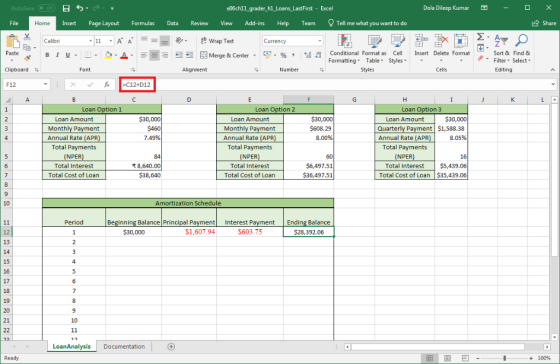
Task: Click the Increase Decimal icon
Action: tap(307, 55)
